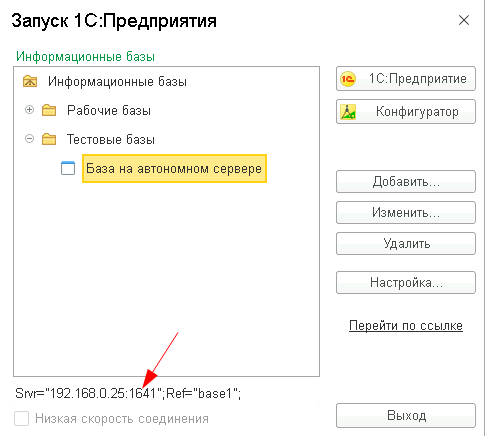Click the 1C logo icon on 1С:Предприятие button
This screenshot has width=485, height=436.
click(x=348, y=79)
